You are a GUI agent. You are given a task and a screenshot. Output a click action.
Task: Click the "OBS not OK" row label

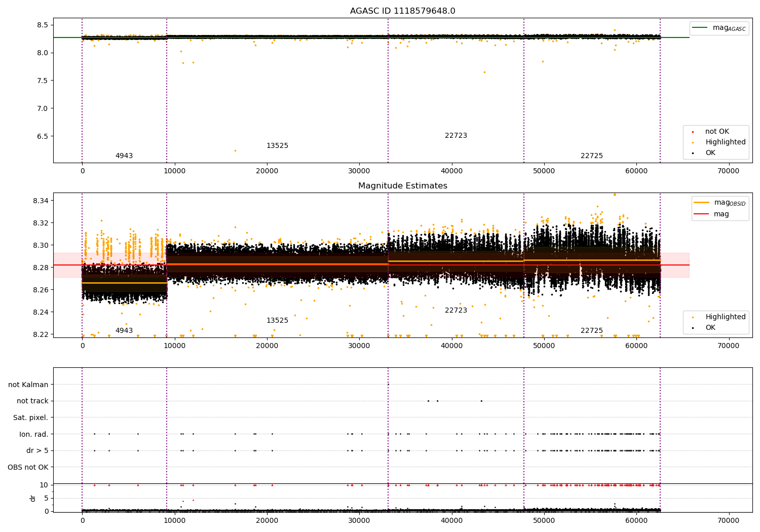coord(28,467)
